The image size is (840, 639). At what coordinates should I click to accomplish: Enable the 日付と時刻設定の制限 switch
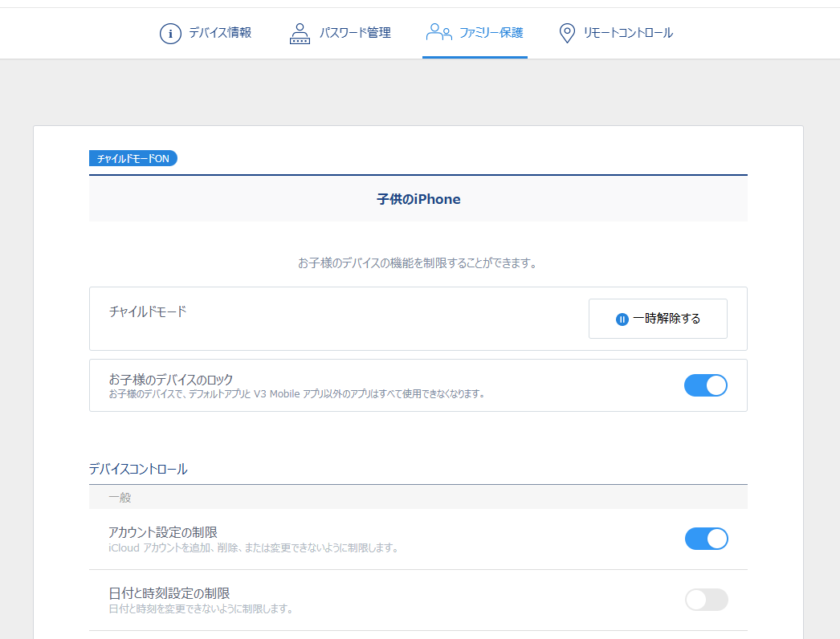[x=706, y=600]
